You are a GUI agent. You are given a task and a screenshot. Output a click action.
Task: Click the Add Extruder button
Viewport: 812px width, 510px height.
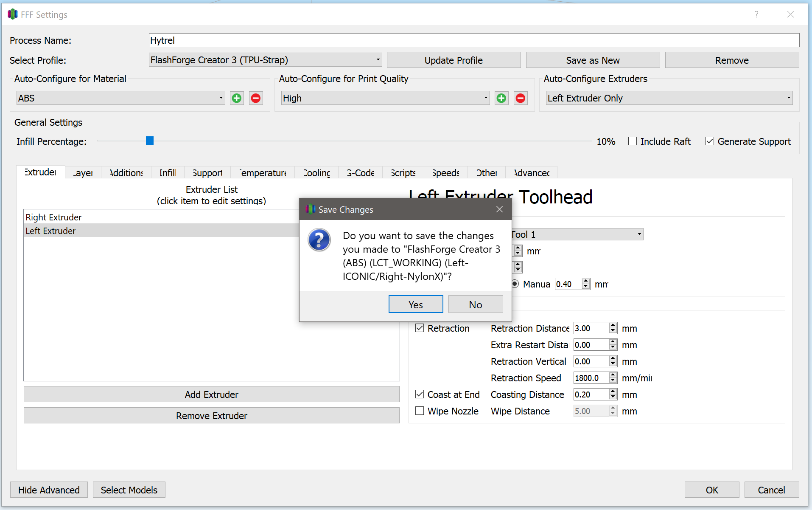(x=211, y=394)
